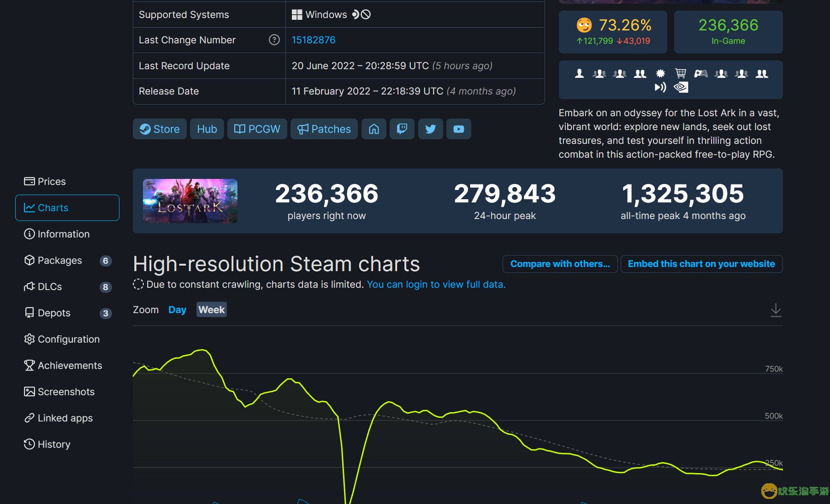Click the 279,843 24-hour peak figure
This screenshot has height=504, width=830.
[x=505, y=194]
